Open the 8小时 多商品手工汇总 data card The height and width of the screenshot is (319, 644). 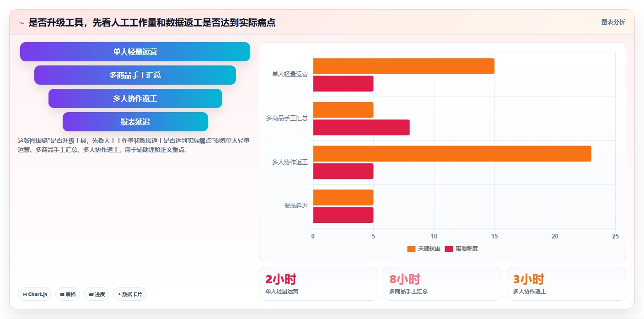click(x=442, y=284)
